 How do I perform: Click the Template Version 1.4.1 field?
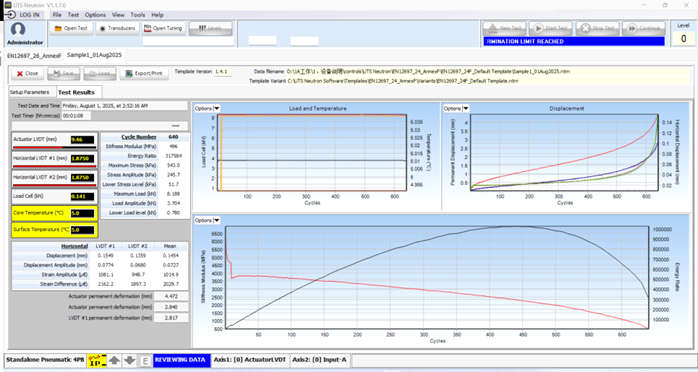click(222, 71)
